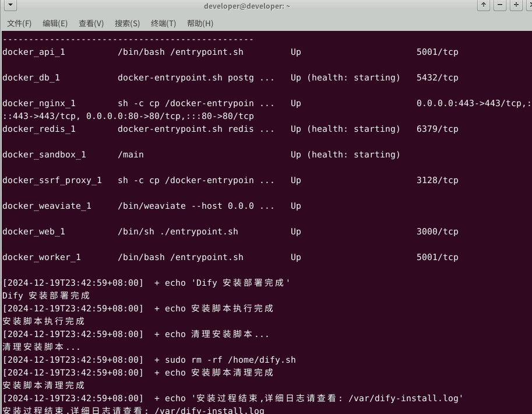This screenshot has width=532, height=414.
Task: Click the 3000/tcp port text
Action: click(438, 231)
